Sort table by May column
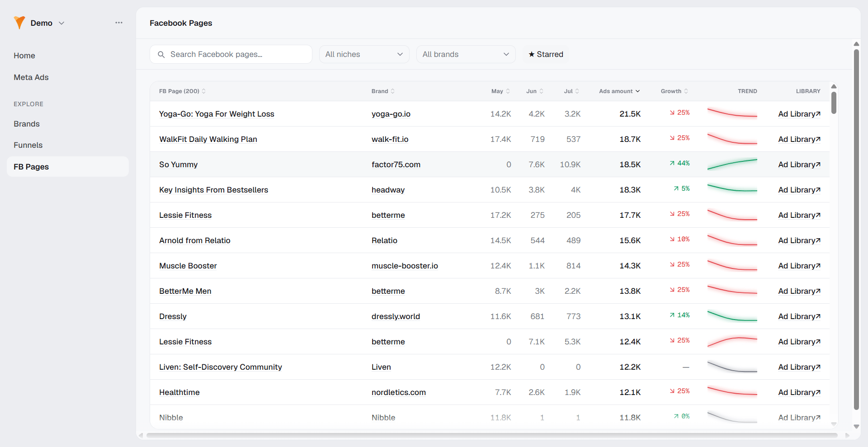This screenshot has height=447, width=868. click(500, 91)
